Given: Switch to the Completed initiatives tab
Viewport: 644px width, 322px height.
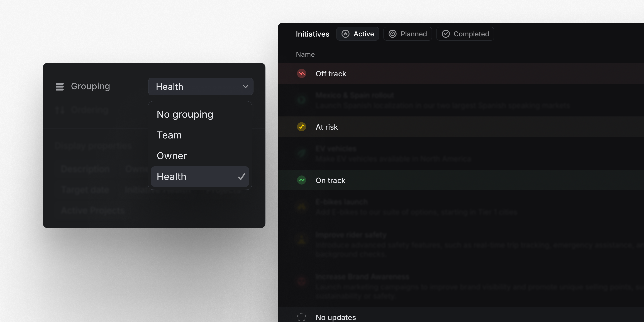Looking at the screenshot, I should pyautogui.click(x=465, y=34).
